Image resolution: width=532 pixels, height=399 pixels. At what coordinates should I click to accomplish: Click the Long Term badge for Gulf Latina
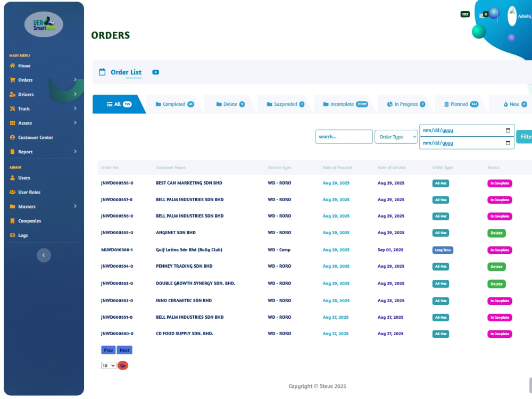443,250
